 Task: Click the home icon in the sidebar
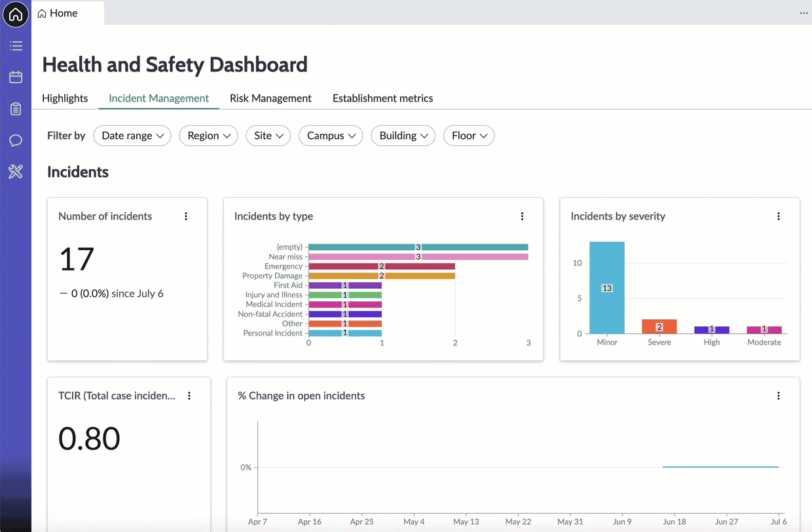(16, 14)
